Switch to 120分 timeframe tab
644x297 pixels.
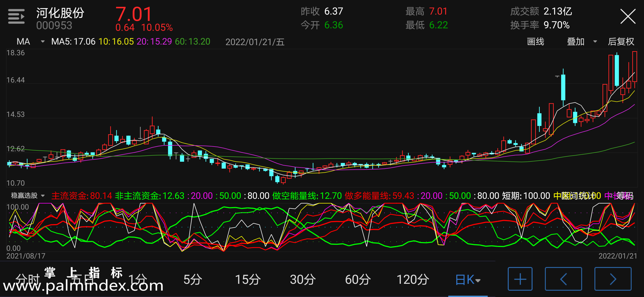pos(413,280)
